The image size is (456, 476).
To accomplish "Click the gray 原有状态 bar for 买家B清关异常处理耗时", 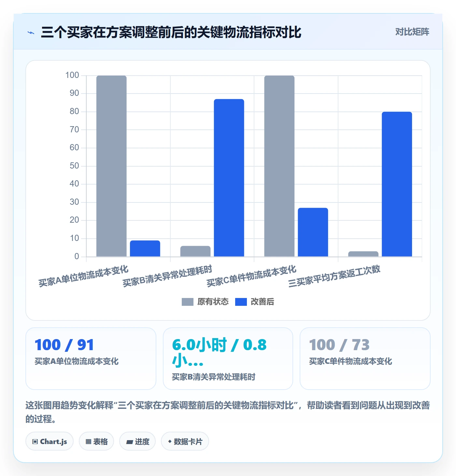I will tap(195, 251).
